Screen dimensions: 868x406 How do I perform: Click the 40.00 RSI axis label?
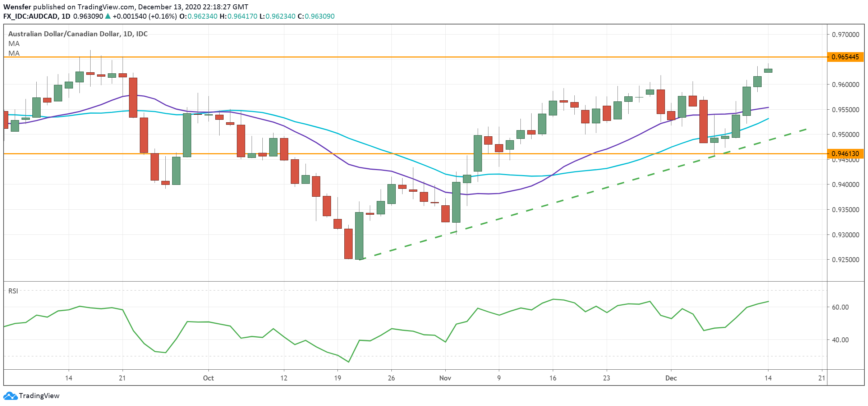840,340
